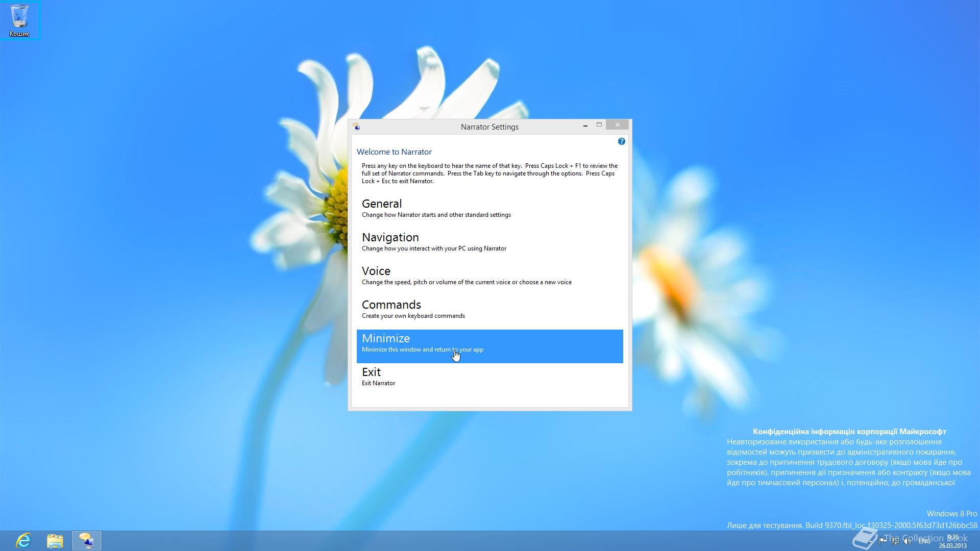Close the Narrator Settings window
The image size is (980, 551).
618,125
